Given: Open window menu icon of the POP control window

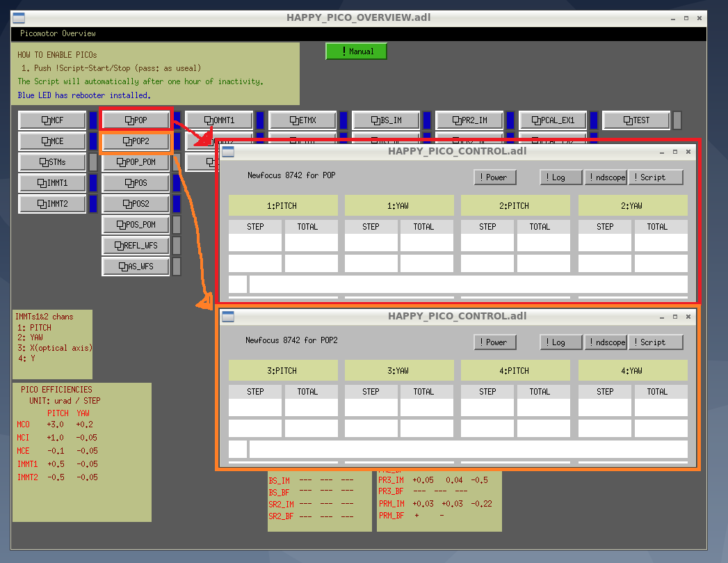Looking at the screenshot, I should (x=228, y=152).
